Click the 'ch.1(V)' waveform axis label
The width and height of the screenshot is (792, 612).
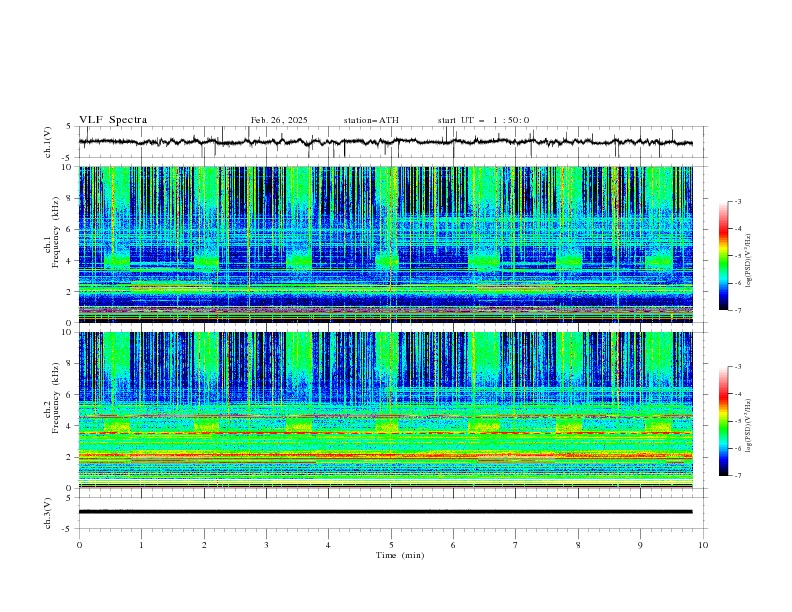pos(48,142)
